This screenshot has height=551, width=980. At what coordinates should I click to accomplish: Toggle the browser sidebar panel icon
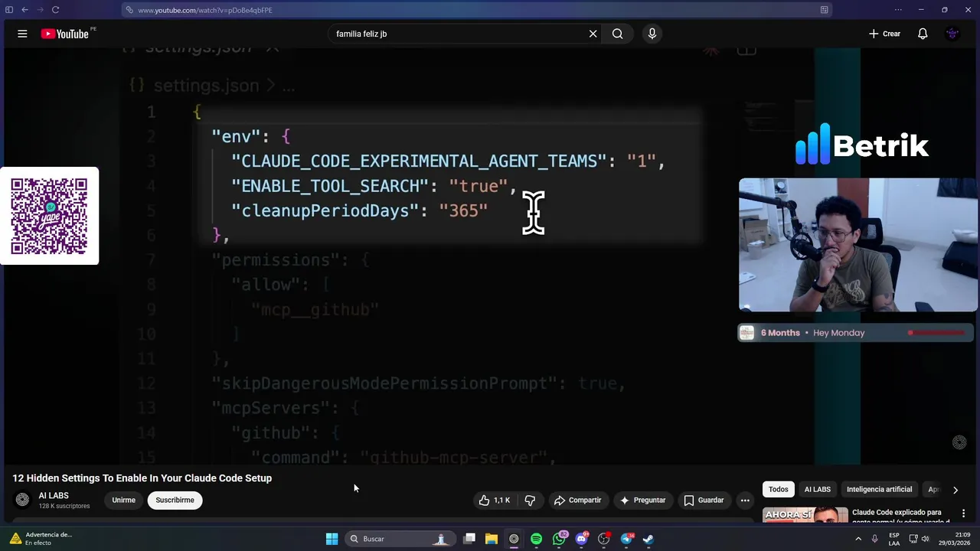pos(9,10)
